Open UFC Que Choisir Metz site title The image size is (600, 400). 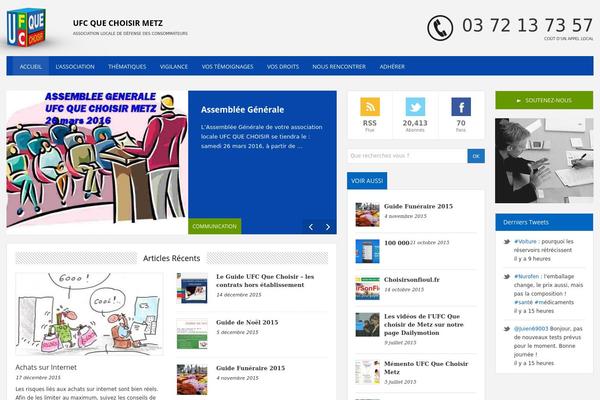(x=118, y=23)
